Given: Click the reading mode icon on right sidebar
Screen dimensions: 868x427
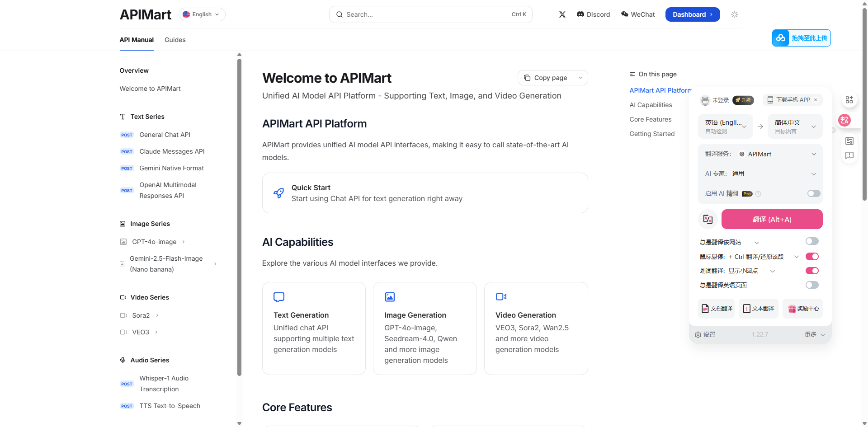Looking at the screenshot, I should point(849,141).
